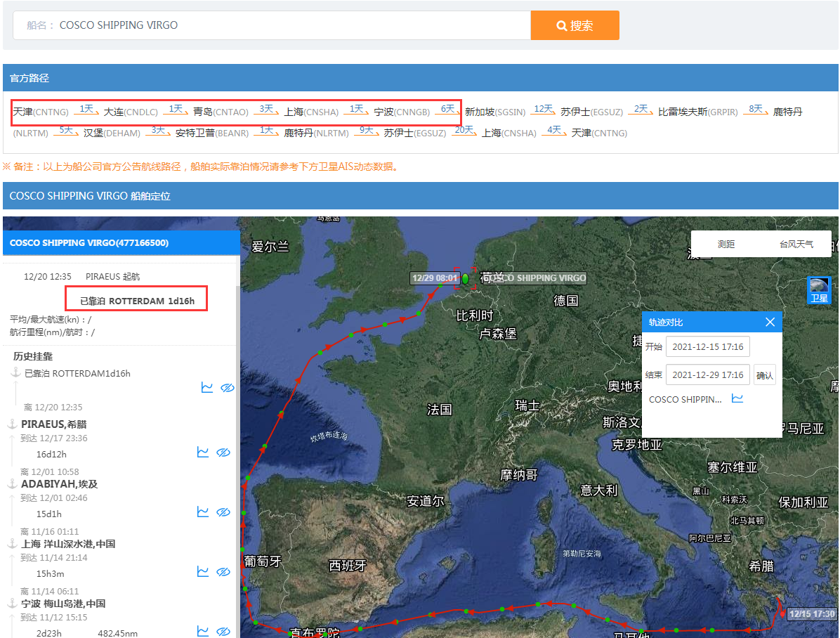840x638 pixels.
Task: Open track chart for ADABIYAH port call
Action: (202, 512)
